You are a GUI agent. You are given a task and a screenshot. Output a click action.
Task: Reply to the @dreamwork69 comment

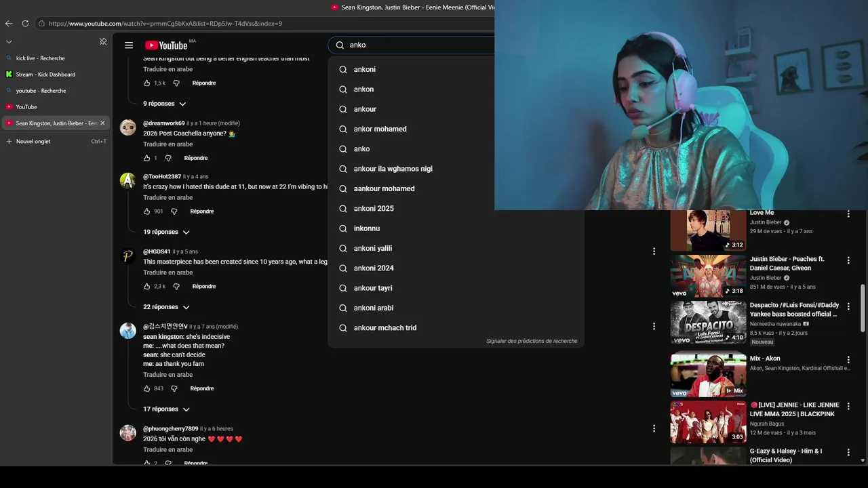(x=196, y=158)
